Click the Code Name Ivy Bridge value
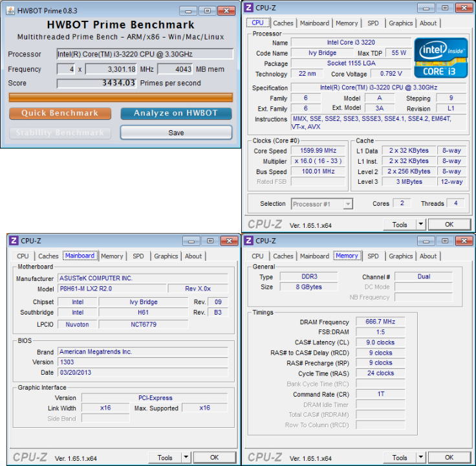Viewport: 476px width, 466px height. click(x=322, y=53)
